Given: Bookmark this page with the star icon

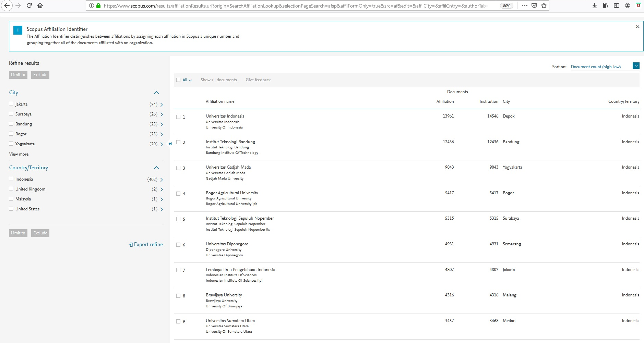Looking at the screenshot, I should click(544, 5).
